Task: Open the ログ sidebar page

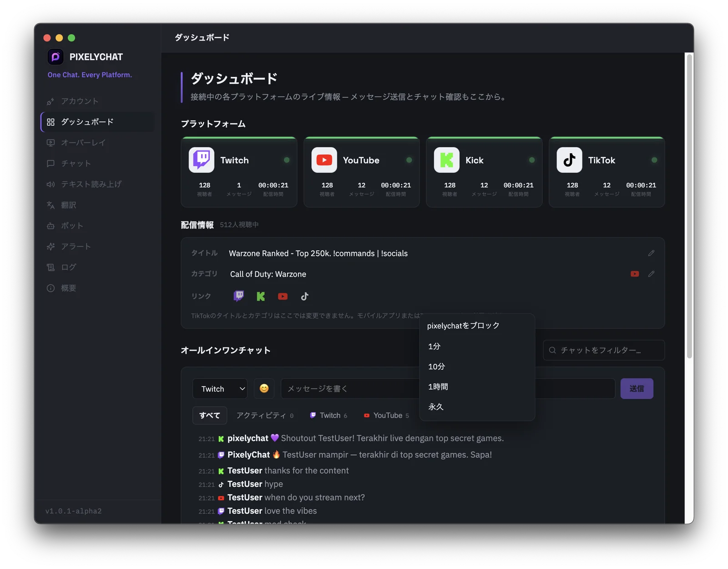Action: (97, 267)
